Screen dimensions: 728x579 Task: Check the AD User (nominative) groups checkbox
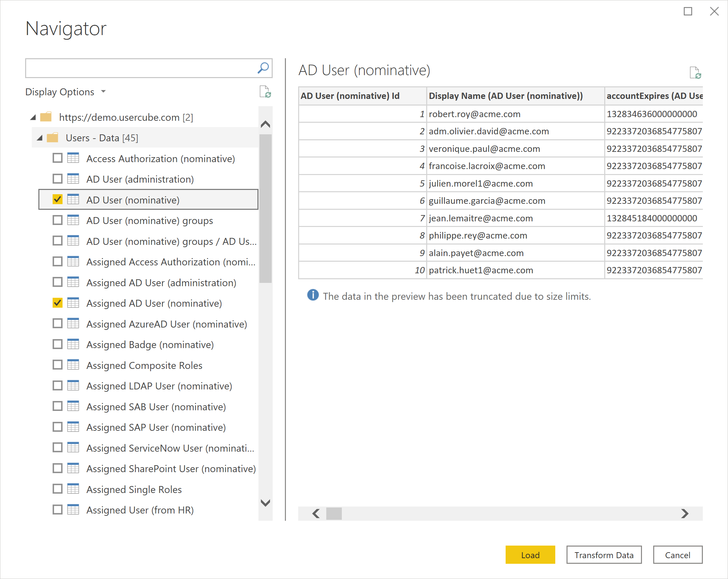59,220
